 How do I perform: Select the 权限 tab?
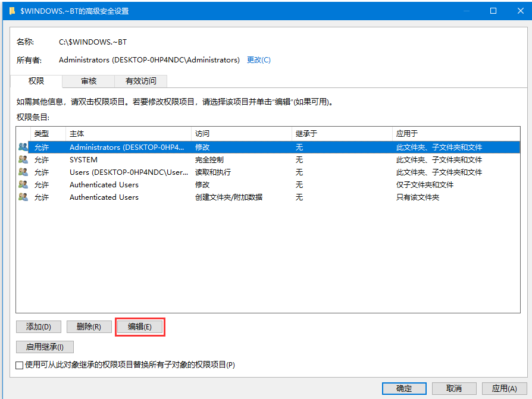pyautogui.click(x=36, y=81)
